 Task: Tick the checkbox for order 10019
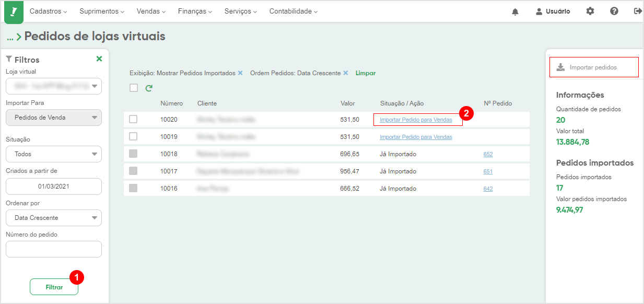pyautogui.click(x=133, y=136)
